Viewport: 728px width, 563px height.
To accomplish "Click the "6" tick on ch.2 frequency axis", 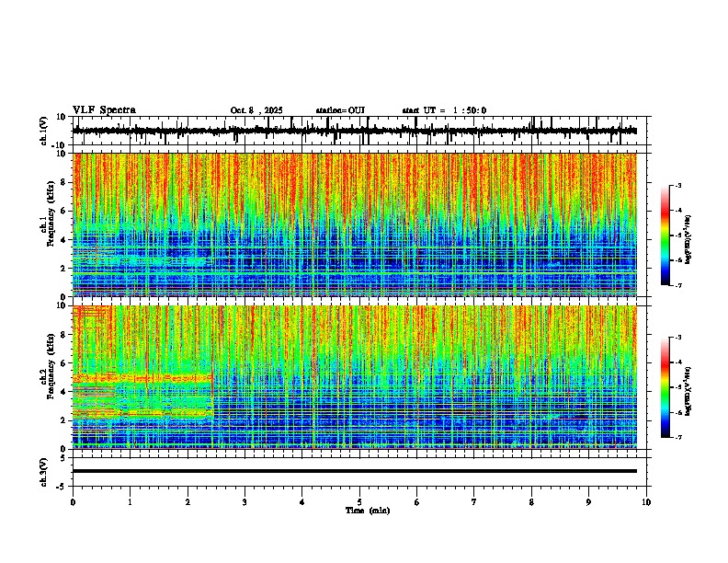I will (x=64, y=363).
